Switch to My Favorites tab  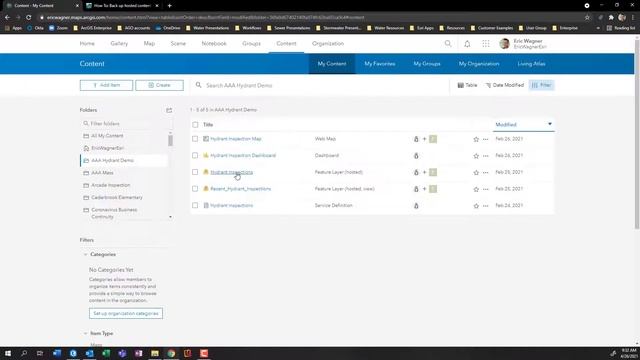click(x=380, y=64)
